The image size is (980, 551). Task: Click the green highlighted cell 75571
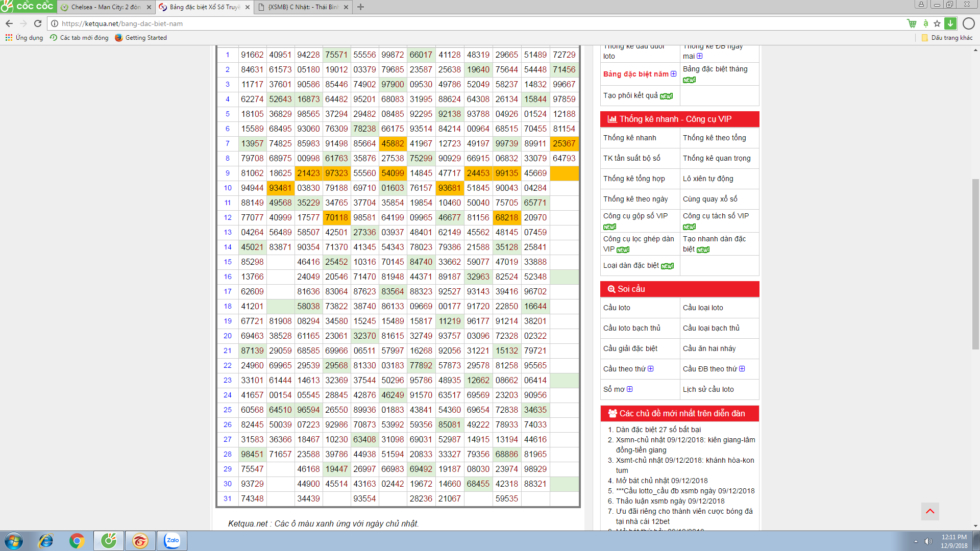click(336, 55)
